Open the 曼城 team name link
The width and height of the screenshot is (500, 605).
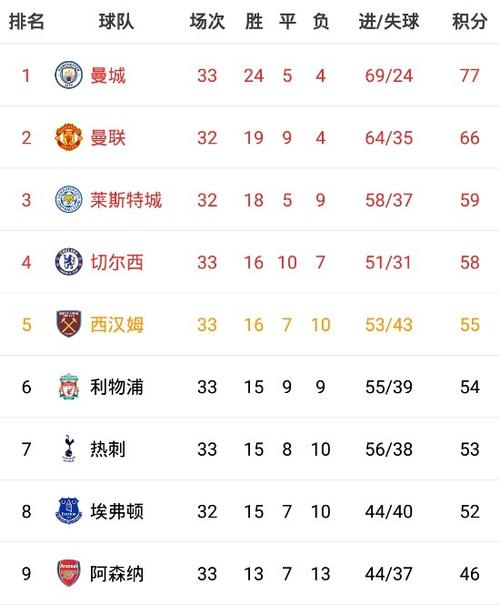click(x=108, y=75)
